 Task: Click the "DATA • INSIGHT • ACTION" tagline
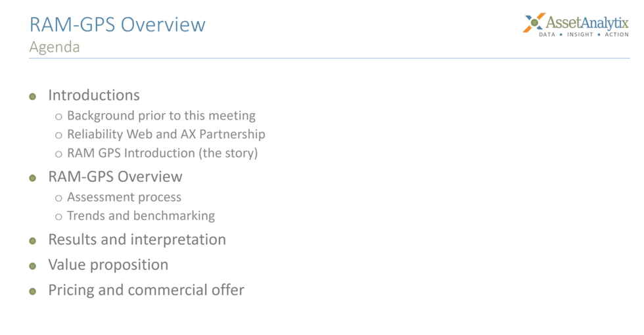584,34
